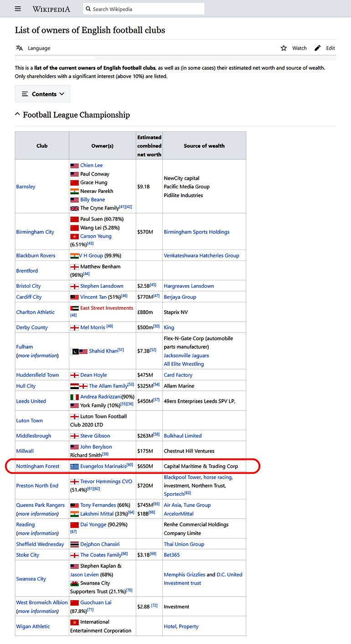Click the red East Street Investments link
The height and width of the screenshot is (644, 351).
pos(107,308)
